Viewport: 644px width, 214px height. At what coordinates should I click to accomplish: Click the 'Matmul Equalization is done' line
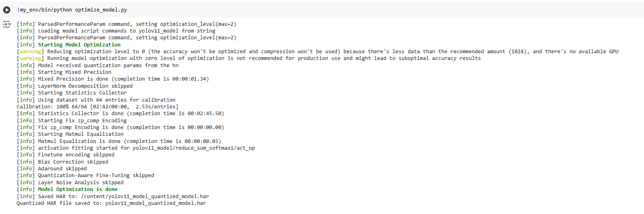click(119, 141)
